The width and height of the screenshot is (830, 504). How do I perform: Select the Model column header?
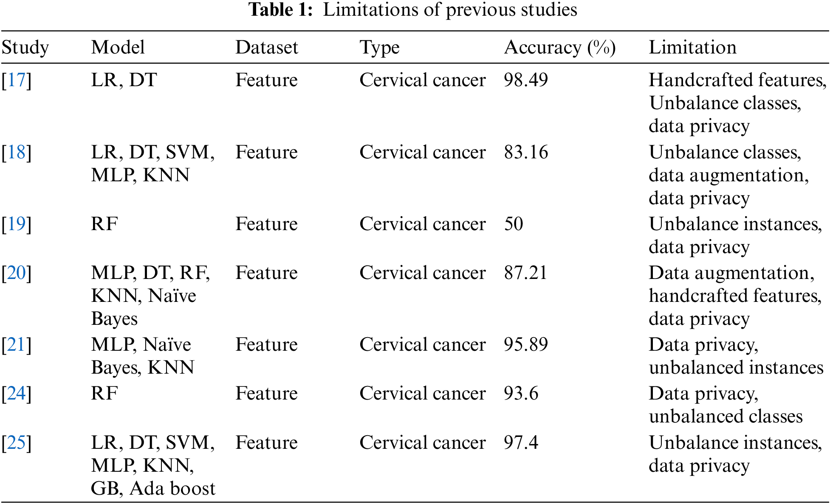point(118,48)
